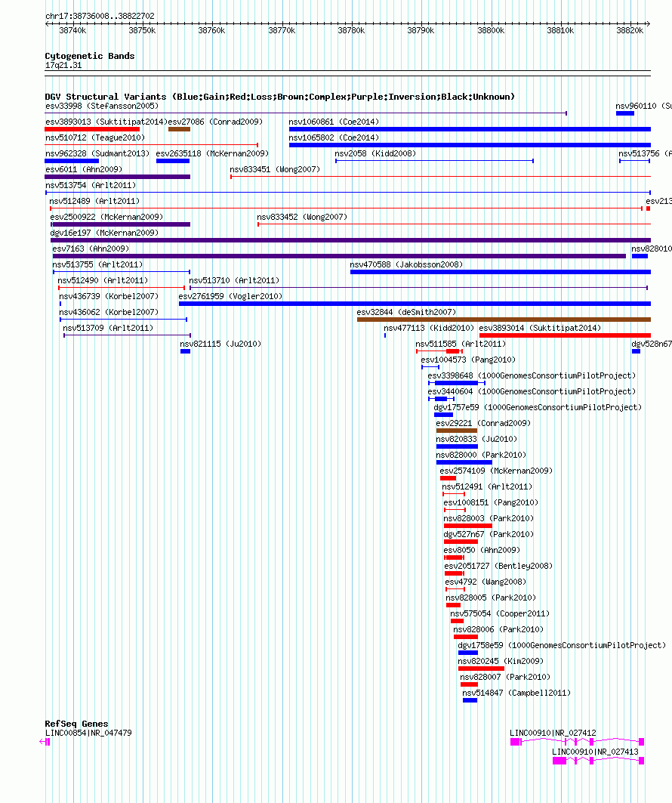This screenshot has height=803, width=672.
Task: Click the nsv477113 (Kidd2010) label
Action: pos(429,329)
